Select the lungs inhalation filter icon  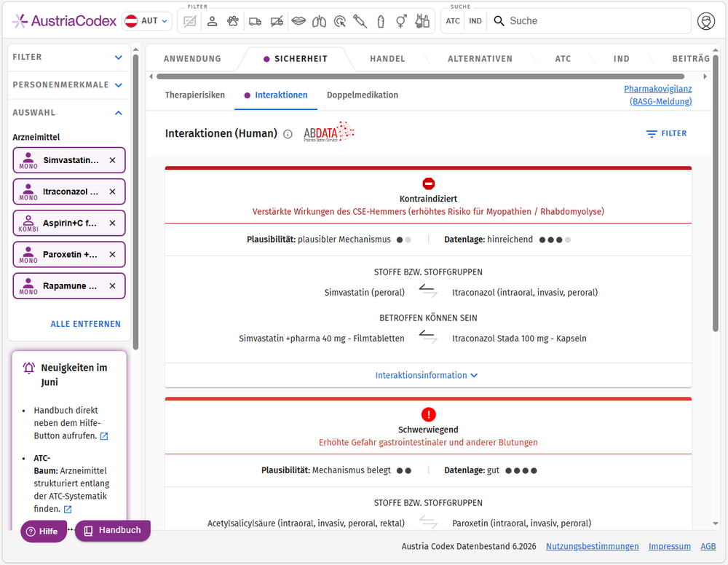click(x=319, y=21)
